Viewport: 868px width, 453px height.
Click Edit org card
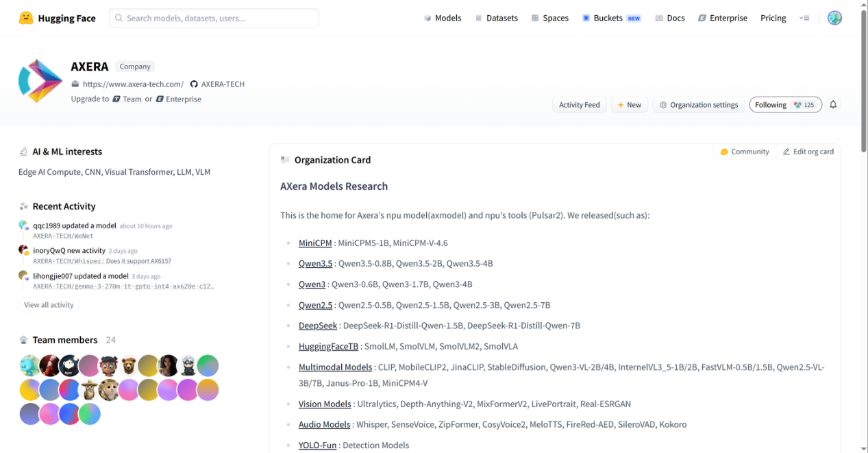[x=808, y=151]
